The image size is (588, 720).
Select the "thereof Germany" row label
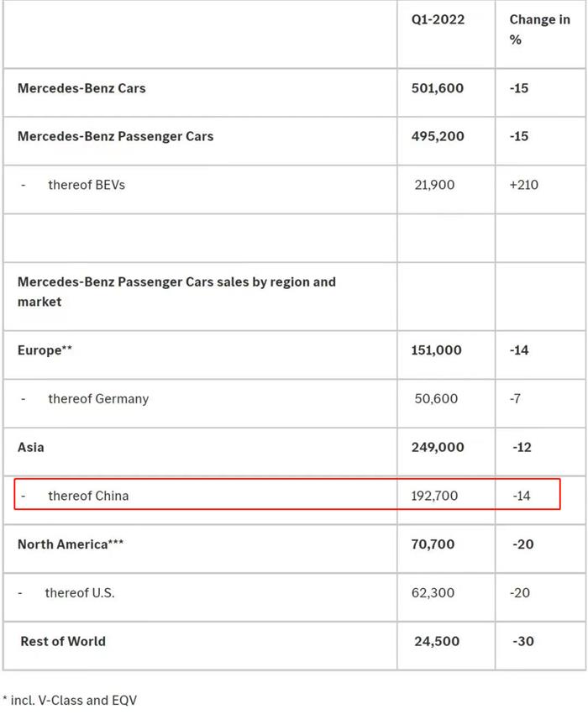98,399
